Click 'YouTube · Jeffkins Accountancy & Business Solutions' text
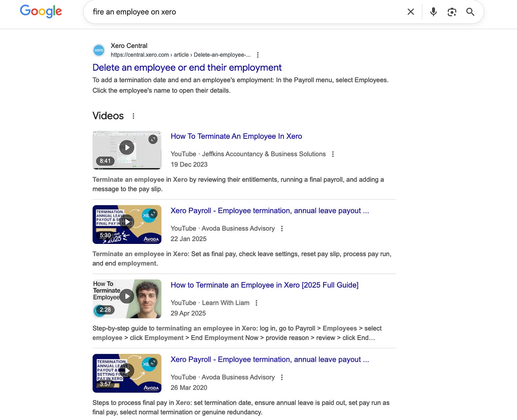Image resolution: width=517 pixels, height=420 pixels. click(248, 154)
